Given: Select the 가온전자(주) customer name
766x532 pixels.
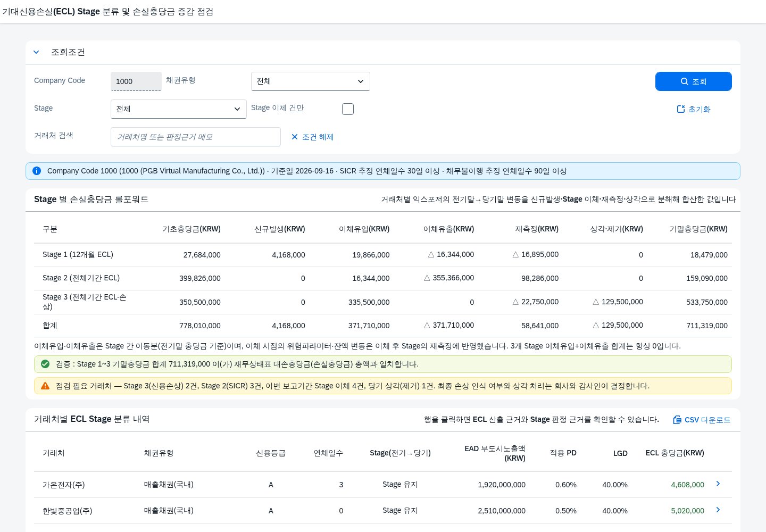Looking at the screenshot, I should (64, 485).
